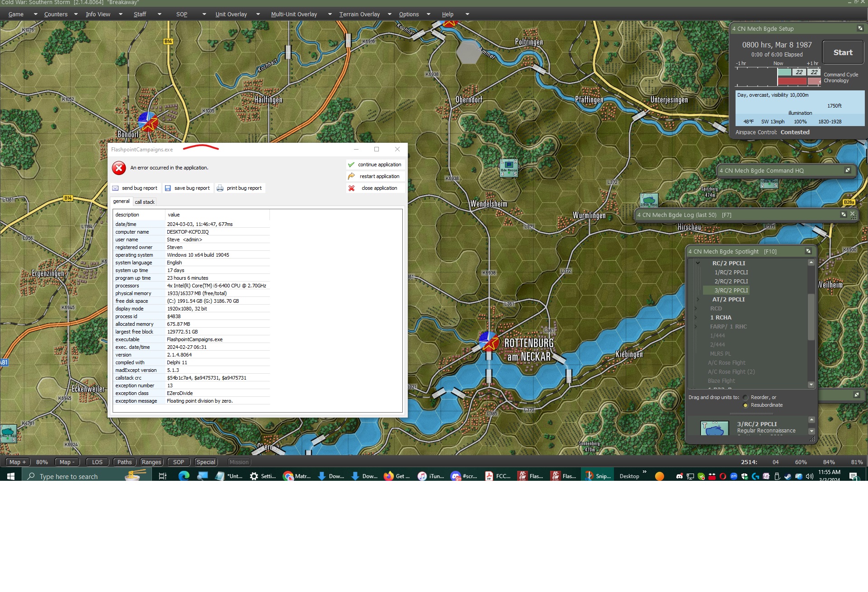The image size is (868, 592).
Task: Select 1/RC/2 PPCLI in Spotlight tree
Action: [731, 272]
